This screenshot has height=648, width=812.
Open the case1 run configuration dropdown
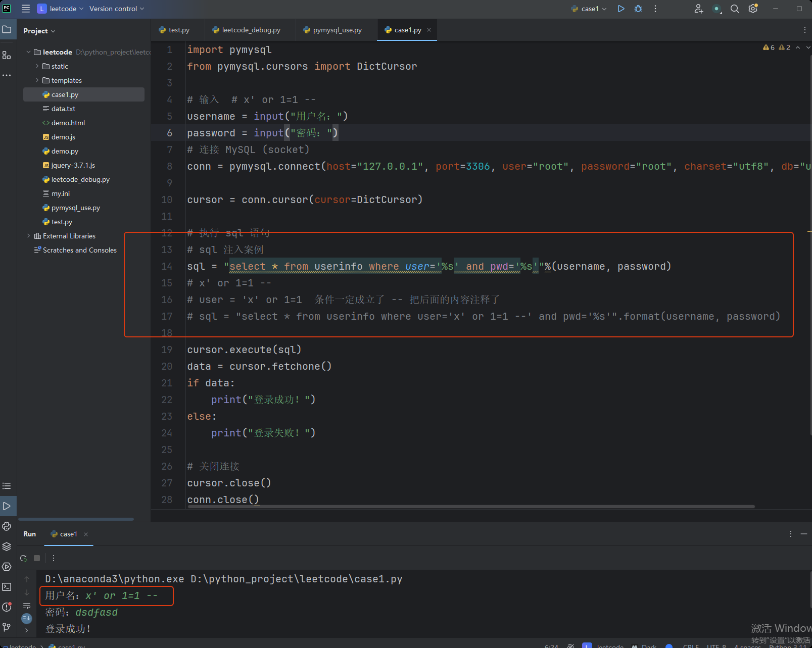[589, 9]
